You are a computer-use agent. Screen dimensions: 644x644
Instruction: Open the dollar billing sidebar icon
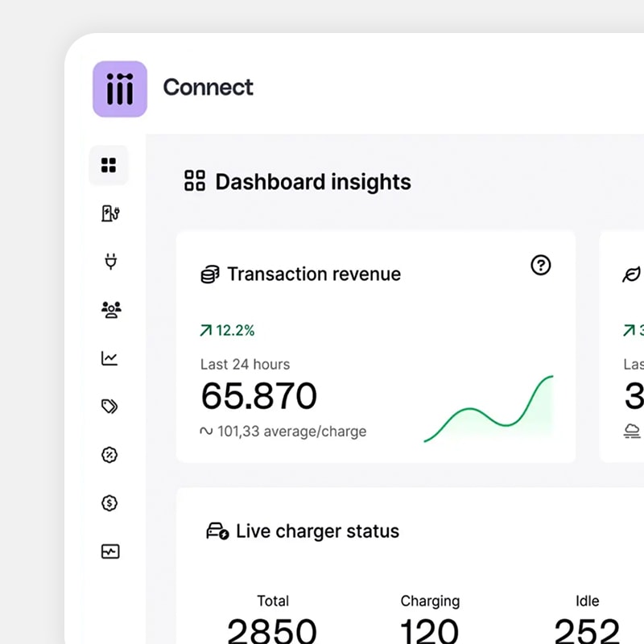(110, 503)
